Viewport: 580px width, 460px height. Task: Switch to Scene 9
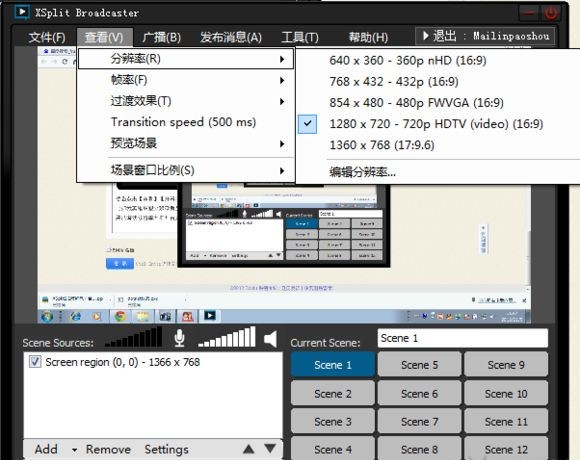coord(506,365)
